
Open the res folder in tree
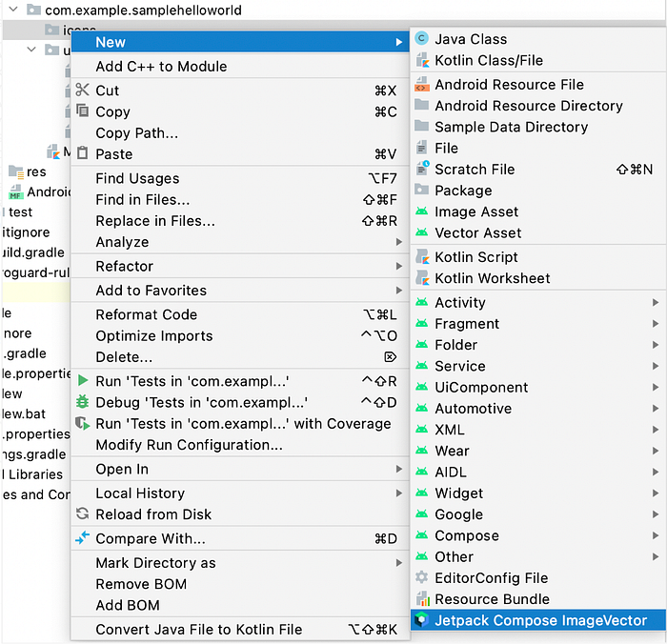36,171
